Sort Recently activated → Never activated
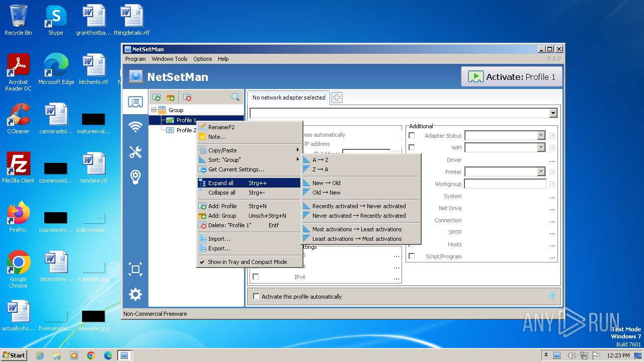Screen dimensions: 644x362 point(361,206)
